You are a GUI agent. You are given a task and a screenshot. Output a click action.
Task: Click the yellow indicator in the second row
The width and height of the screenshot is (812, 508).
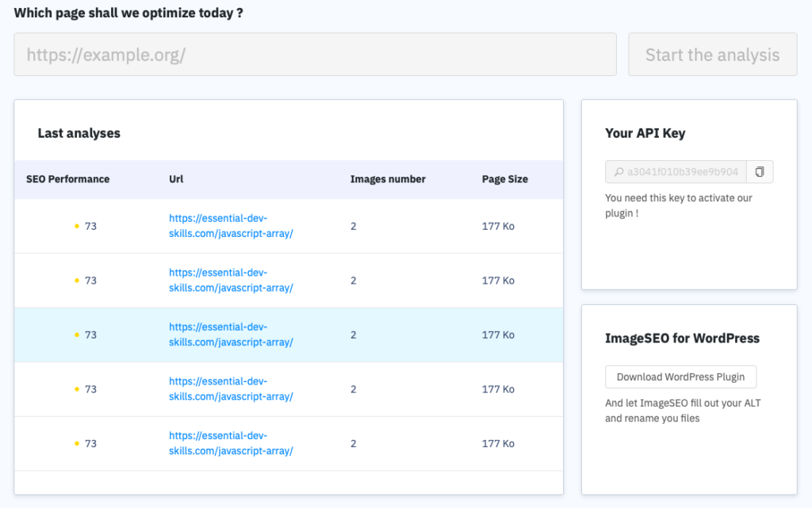pyautogui.click(x=76, y=280)
